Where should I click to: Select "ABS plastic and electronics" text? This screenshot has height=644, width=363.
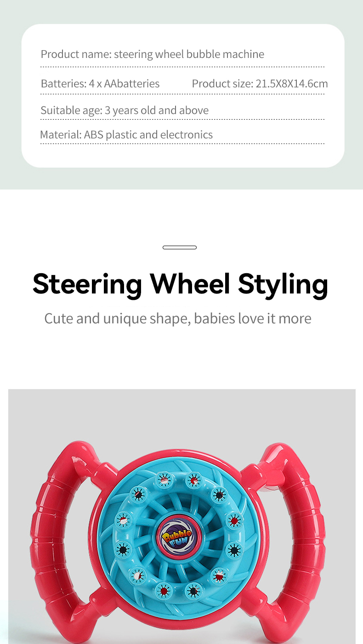click(x=148, y=135)
